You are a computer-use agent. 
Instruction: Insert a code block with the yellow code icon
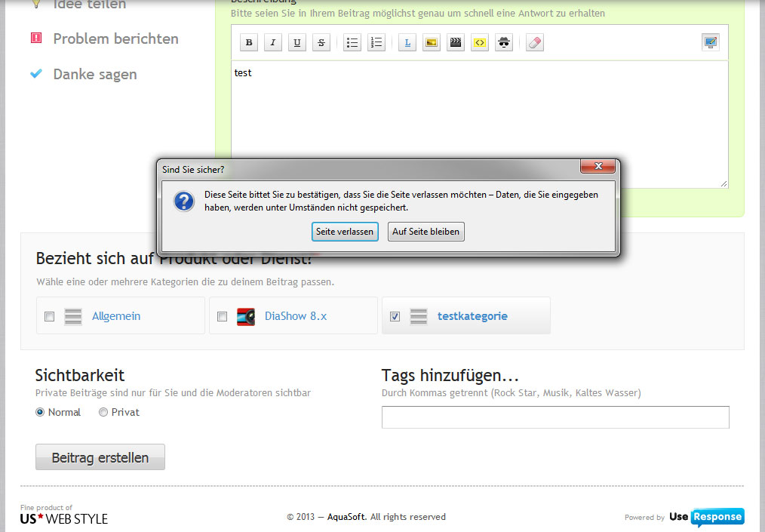click(479, 43)
